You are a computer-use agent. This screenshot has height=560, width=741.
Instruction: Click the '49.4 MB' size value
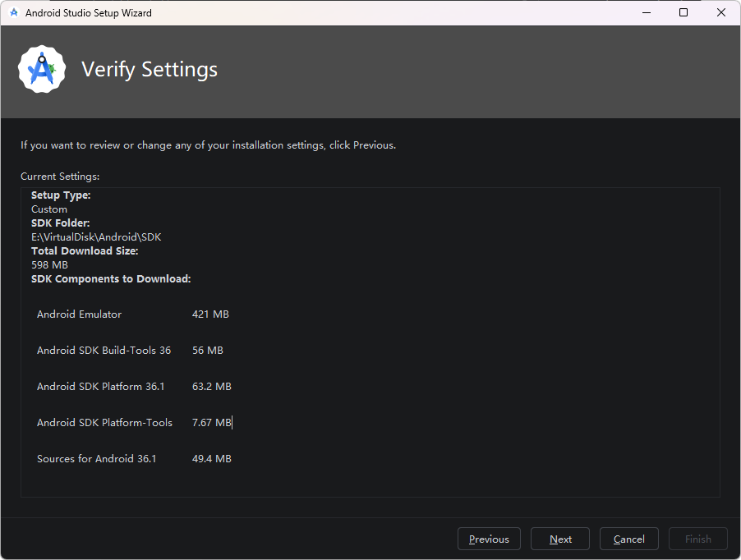tap(212, 458)
